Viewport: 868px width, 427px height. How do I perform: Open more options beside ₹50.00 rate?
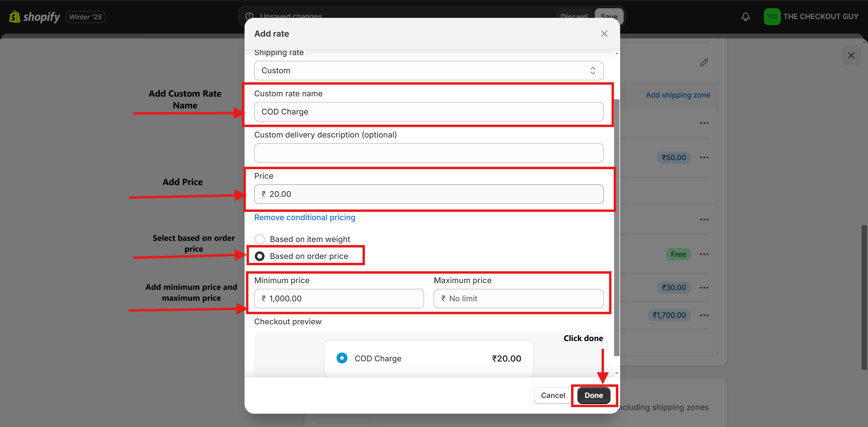pos(704,157)
